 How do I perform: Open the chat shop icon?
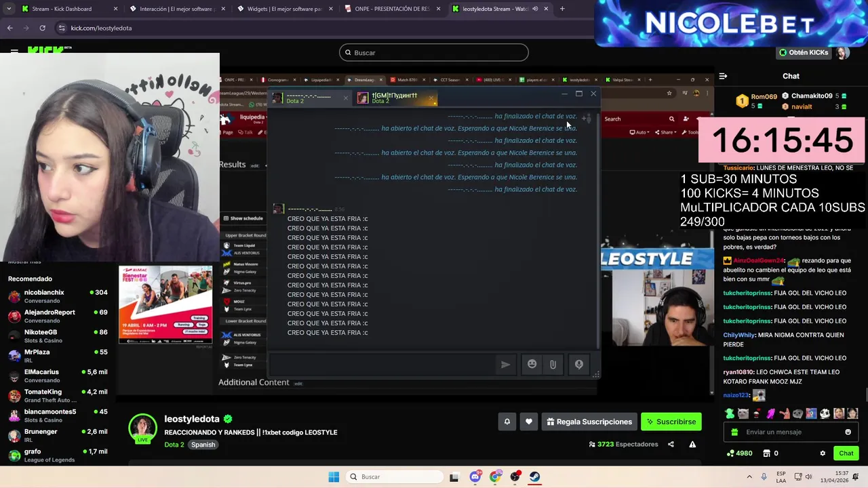pyautogui.click(x=767, y=453)
